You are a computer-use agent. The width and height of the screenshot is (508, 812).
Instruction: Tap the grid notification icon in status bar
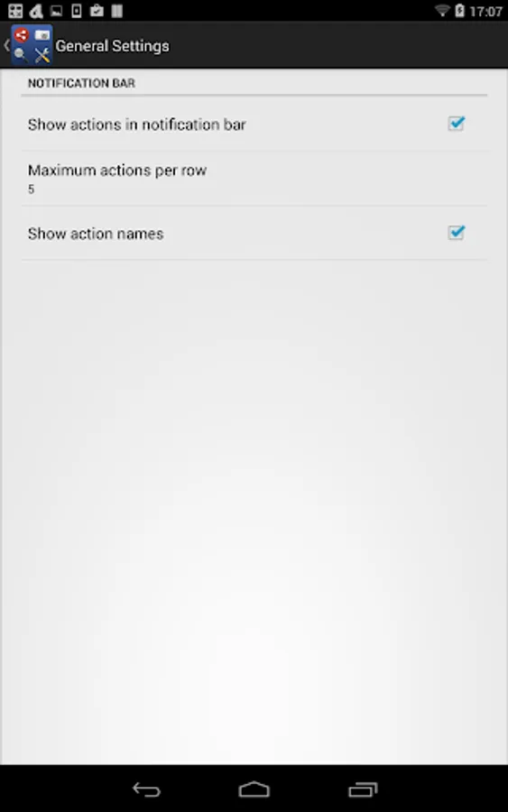(x=15, y=10)
